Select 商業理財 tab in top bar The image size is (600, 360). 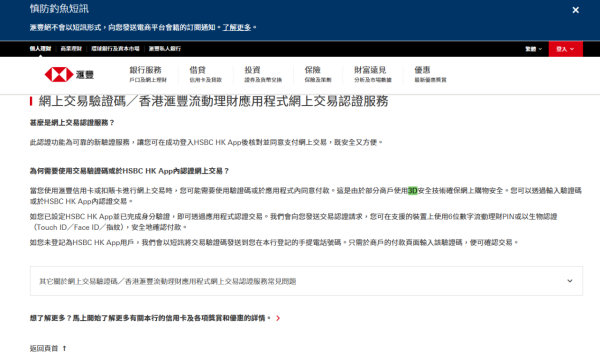click(71, 49)
